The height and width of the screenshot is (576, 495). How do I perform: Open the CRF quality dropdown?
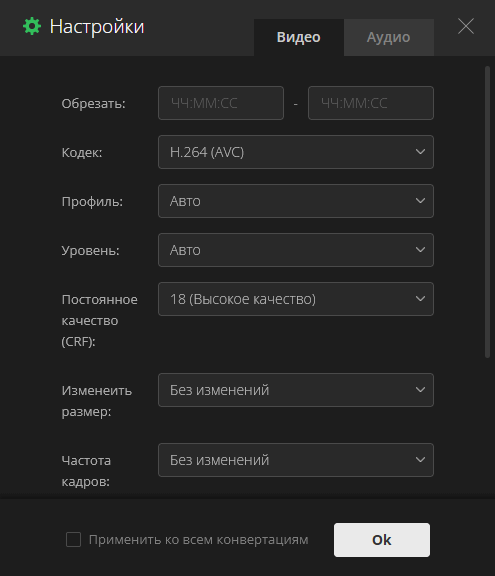296,299
